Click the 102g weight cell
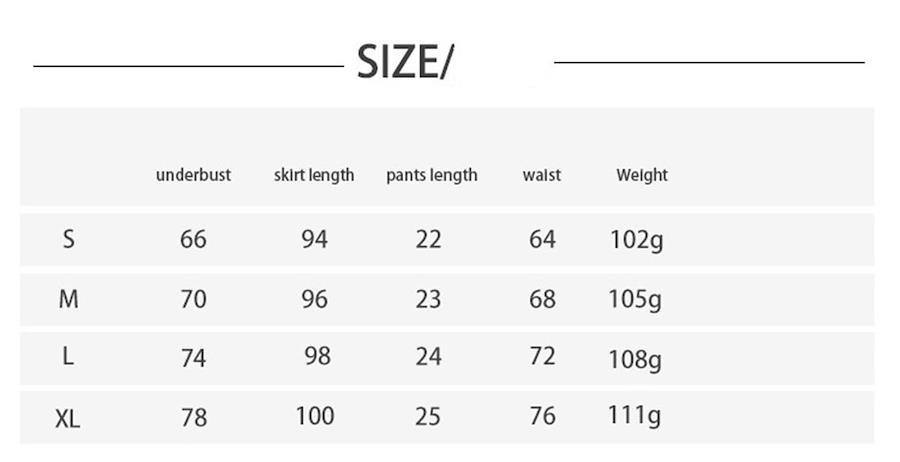Image resolution: width=900 pixels, height=462 pixels. [636, 240]
